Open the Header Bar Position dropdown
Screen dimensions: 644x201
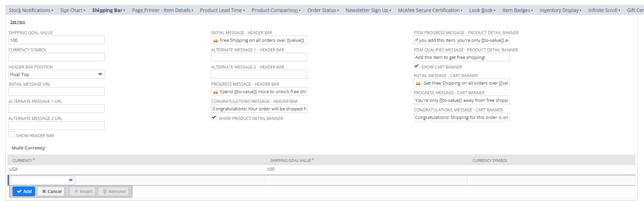100,75
